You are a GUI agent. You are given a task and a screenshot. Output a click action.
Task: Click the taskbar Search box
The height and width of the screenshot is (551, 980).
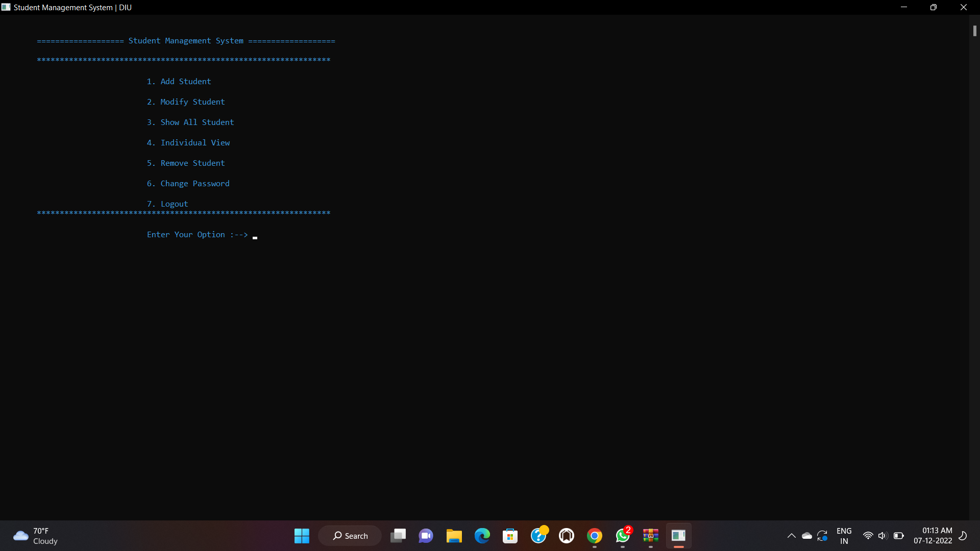pos(350,536)
